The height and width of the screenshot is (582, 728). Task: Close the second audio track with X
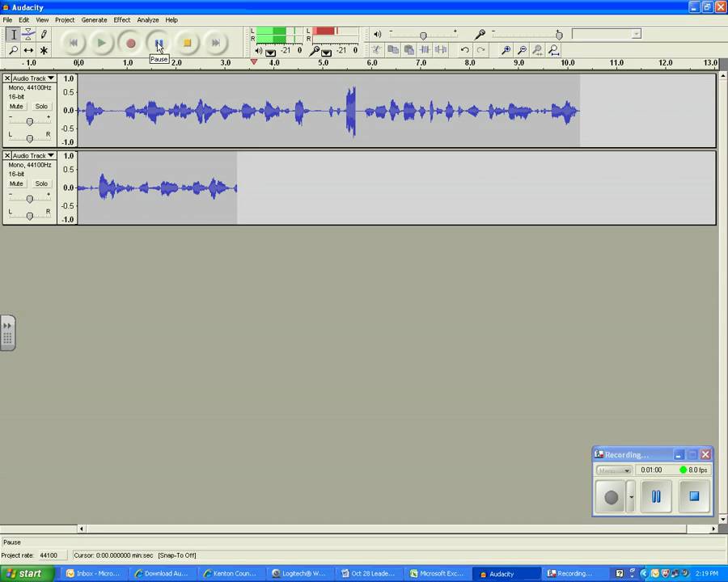pyautogui.click(x=7, y=155)
